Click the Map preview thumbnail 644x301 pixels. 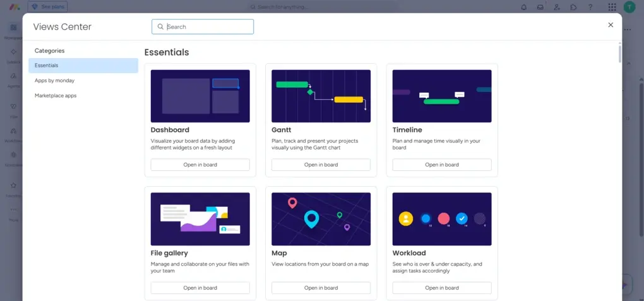(x=321, y=220)
